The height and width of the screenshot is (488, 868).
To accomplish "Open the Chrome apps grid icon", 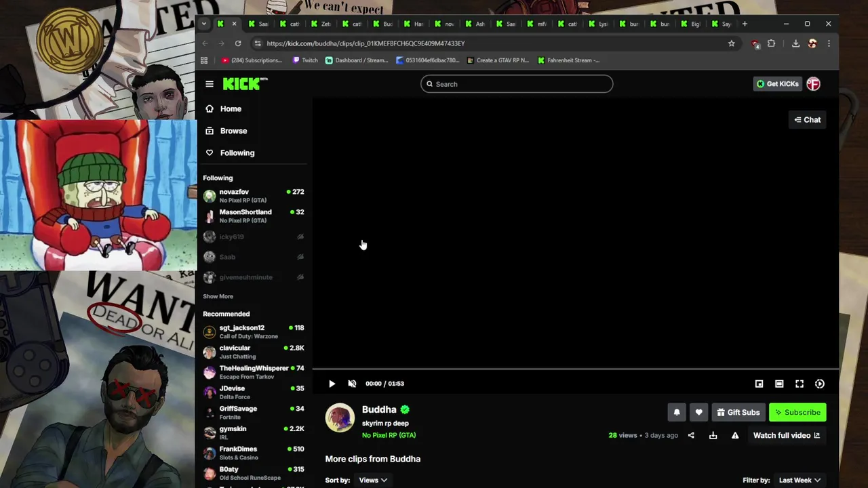I will 204,60.
